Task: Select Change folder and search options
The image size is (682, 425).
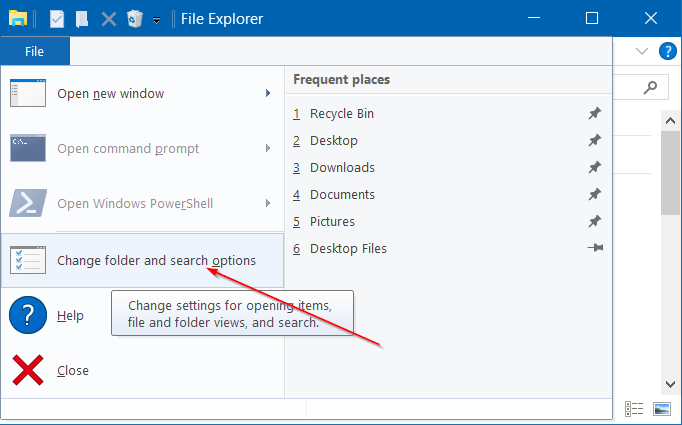Action: pos(142,260)
